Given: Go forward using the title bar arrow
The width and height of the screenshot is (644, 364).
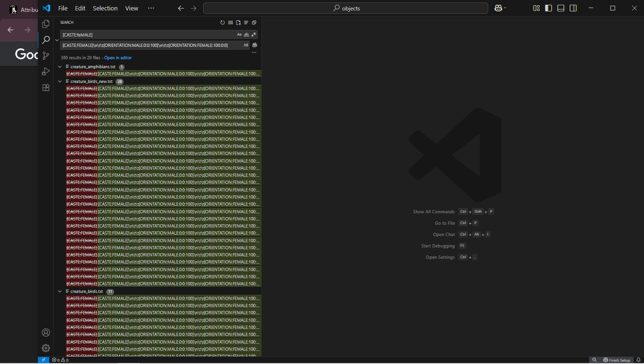Looking at the screenshot, I should pos(193,8).
